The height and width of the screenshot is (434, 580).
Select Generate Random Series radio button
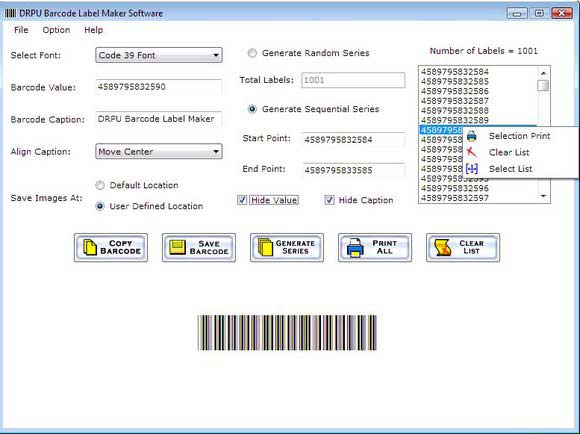click(x=252, y=53)
